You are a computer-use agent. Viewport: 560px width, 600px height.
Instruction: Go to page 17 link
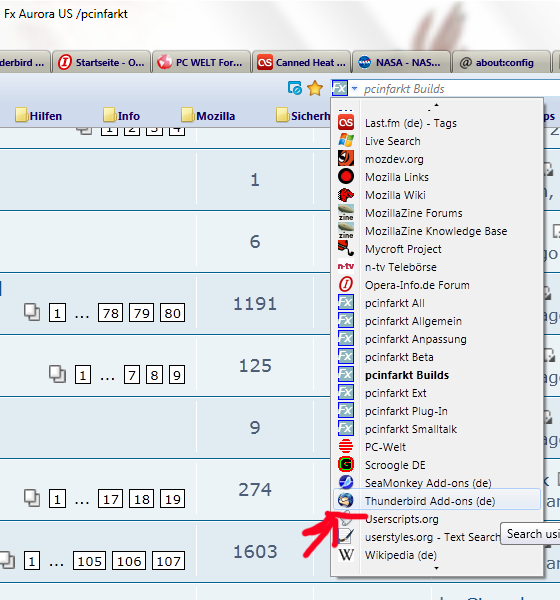click(111, 499)
